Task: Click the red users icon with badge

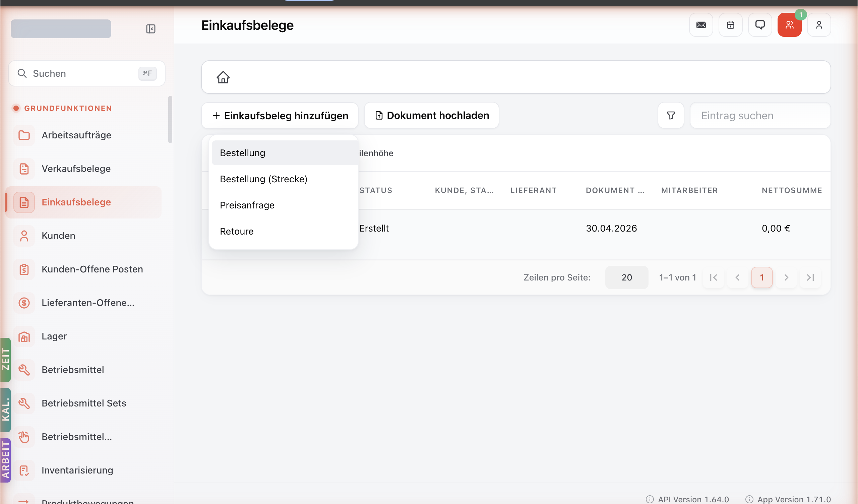Action: click(x=789, y=25)
